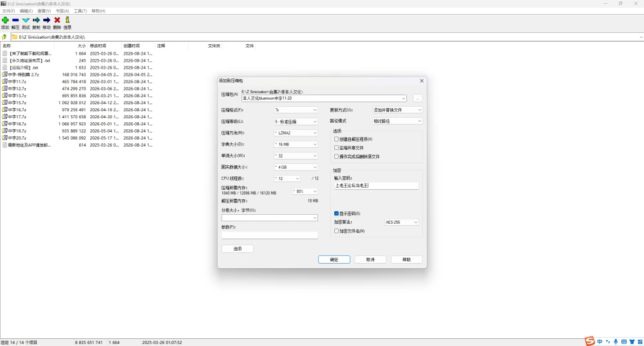The width and height of the screenshot is (644, 346).
Task: Click the blue Extract (解压) toolbar icon
Action: tap(15, 20)
